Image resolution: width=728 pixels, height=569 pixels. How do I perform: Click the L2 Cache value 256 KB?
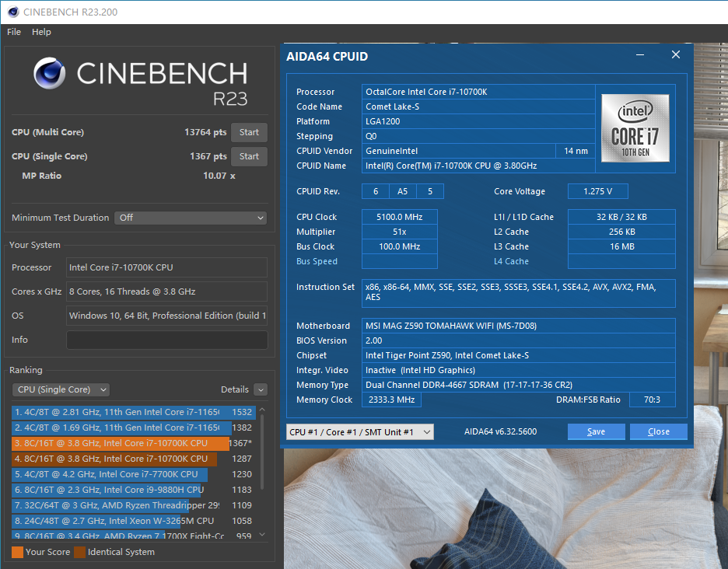point(621,232)
